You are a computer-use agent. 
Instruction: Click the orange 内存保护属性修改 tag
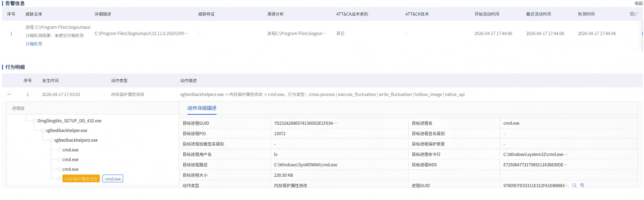point(81,179)
